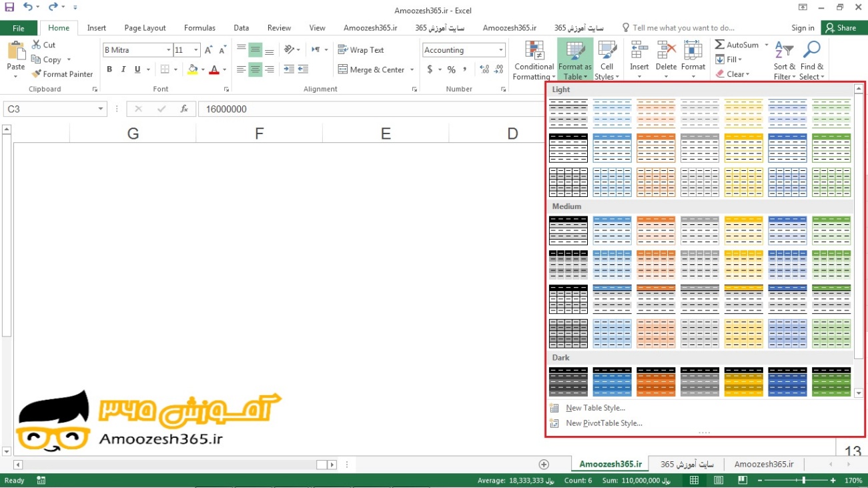The image size is (868, 488).
Task: Click the Increase Decimal icon
Action: 484,69
